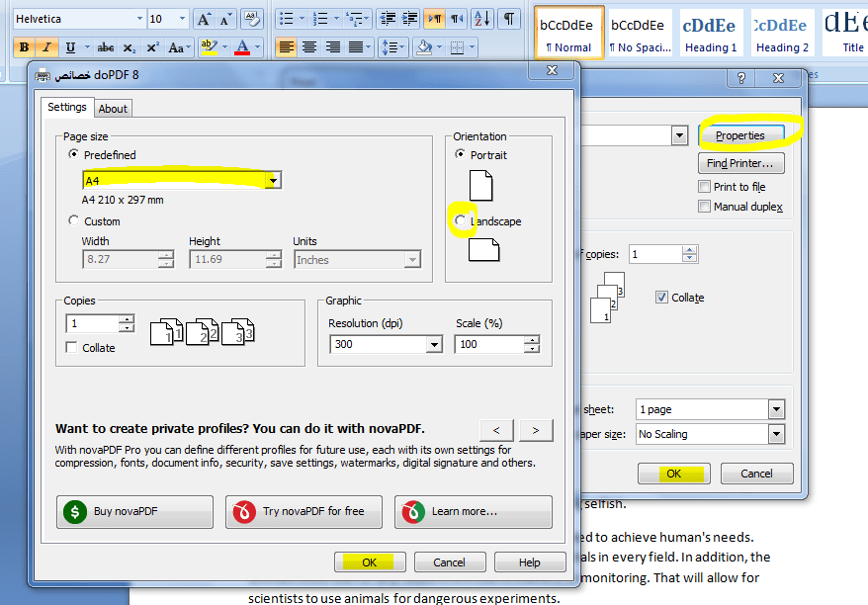
Task: Center align the paragraph
Action: (309, 47)
